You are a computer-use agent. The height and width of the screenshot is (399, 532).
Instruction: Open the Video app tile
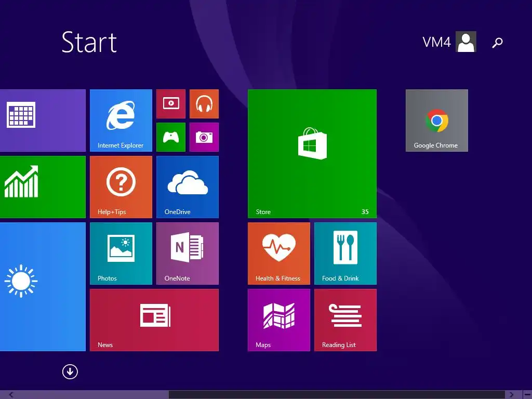pos(170,104)
